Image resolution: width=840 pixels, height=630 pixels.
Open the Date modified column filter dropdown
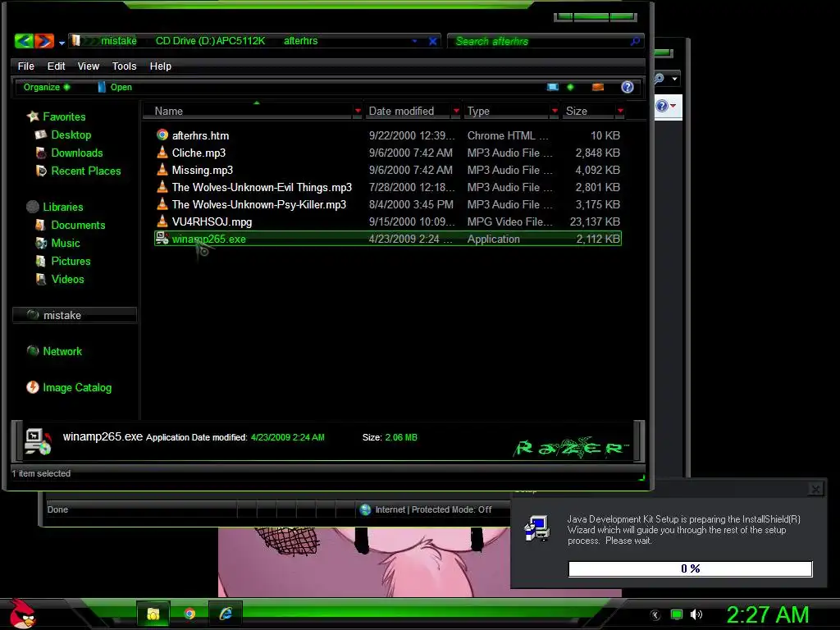(456, 111)
